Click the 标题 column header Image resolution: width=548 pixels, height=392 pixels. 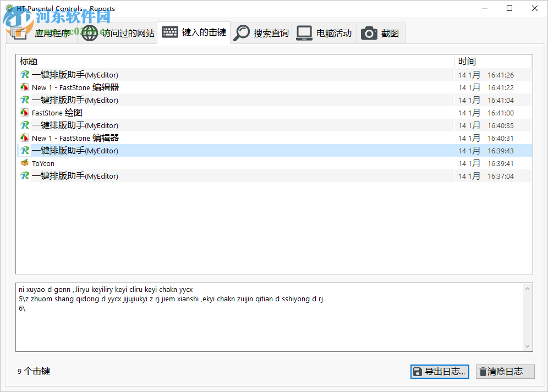click(29, 61)
